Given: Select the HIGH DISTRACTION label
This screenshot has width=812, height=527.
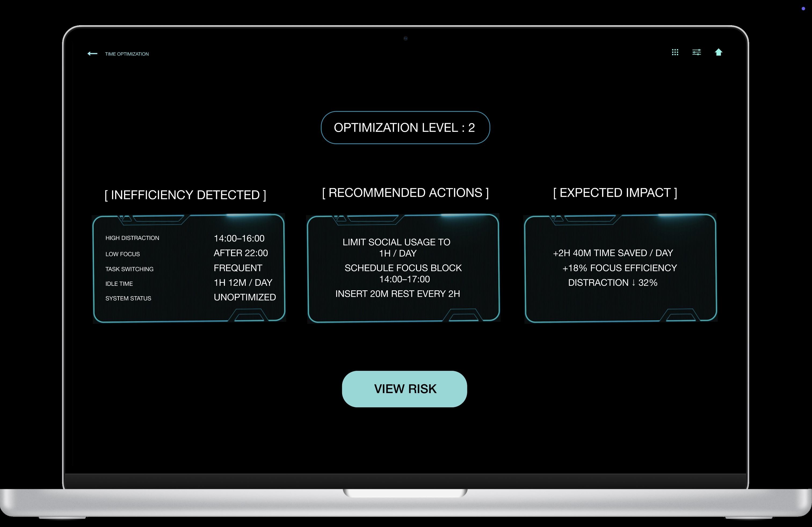Looking at the screenshot, I should [x=132, y=238].
